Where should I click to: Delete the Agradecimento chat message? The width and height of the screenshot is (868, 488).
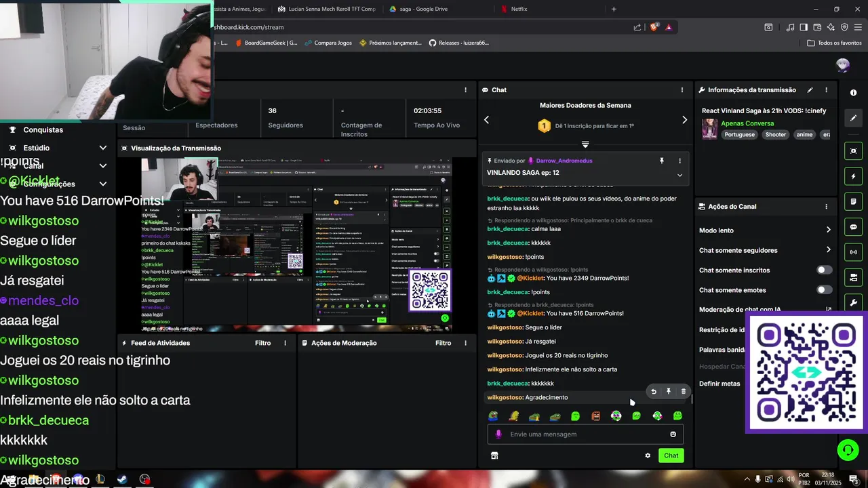click(684, 391)
